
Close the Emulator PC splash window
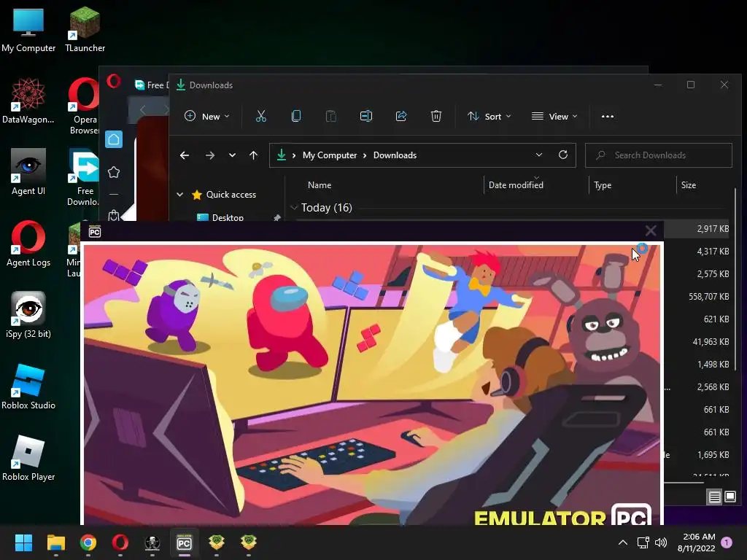click(x=651, y=231)
